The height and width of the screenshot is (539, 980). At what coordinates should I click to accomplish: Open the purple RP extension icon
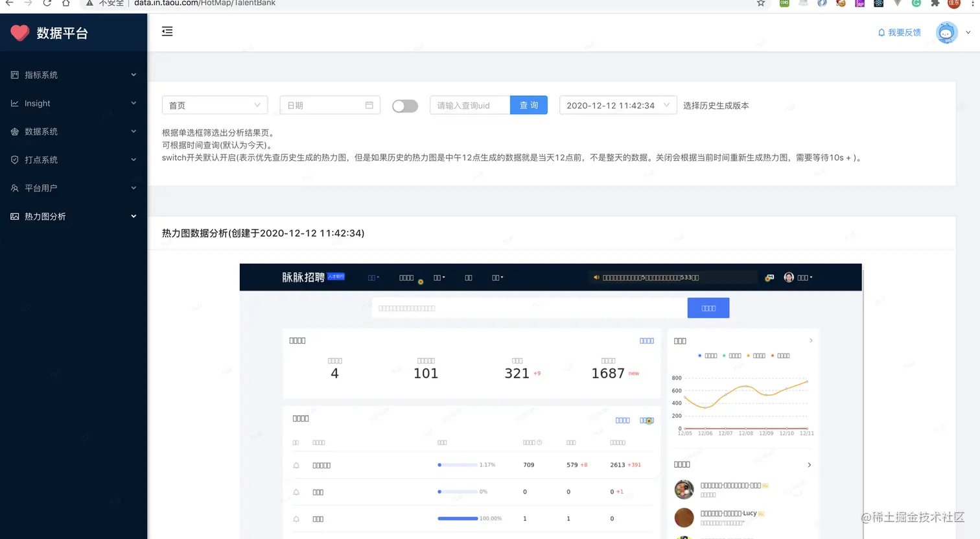[859, 3]
